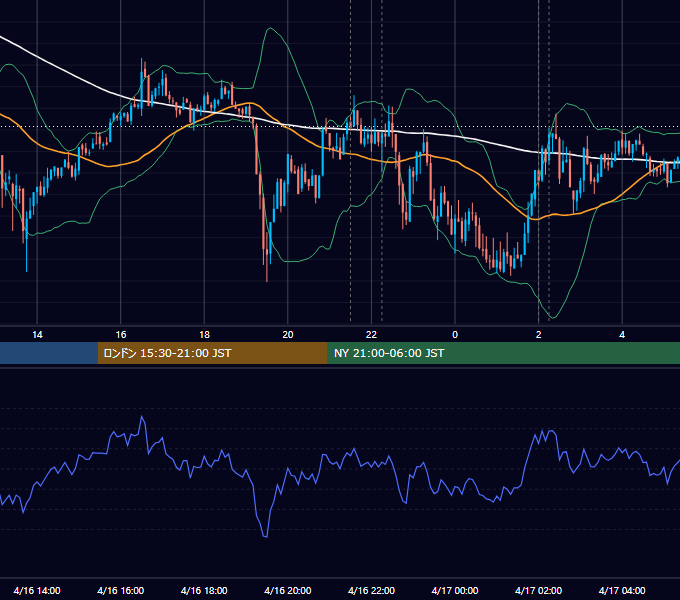Click the 4/16 22:00 time label
This screenshot has width=680, height=600.
(x=371, y=590)
